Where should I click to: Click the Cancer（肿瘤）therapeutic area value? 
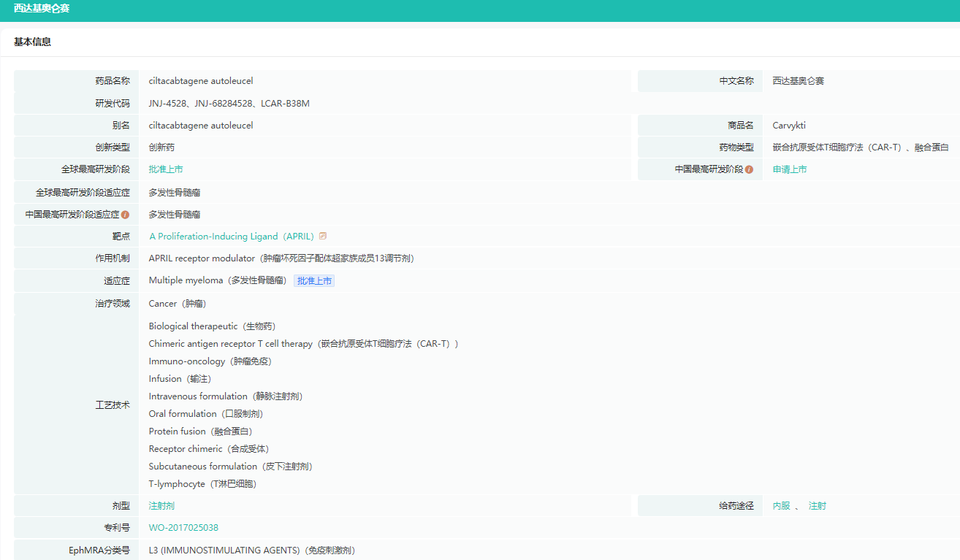pyautogui.click(x=178, y=304)
